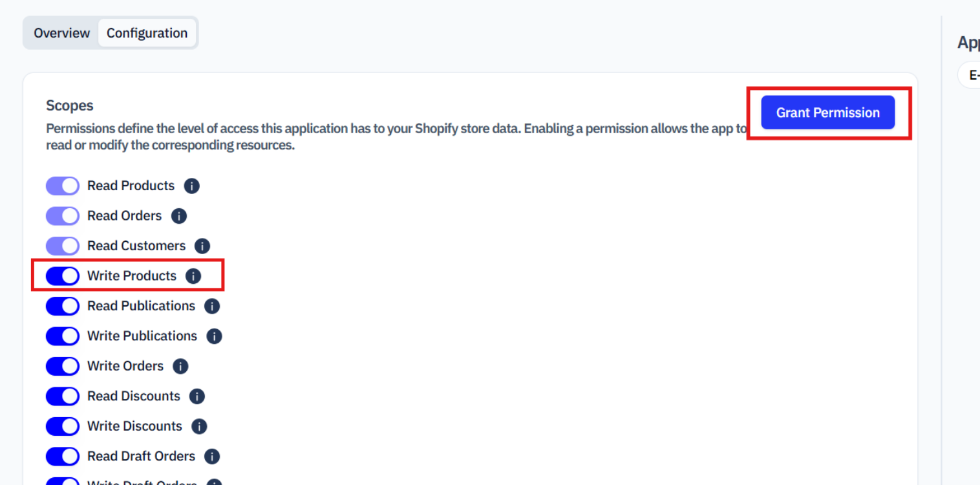The height and width of the screenshot is (485, 980).
Task: Click info icon beside Read Discounts
Action: coord(197,396)
